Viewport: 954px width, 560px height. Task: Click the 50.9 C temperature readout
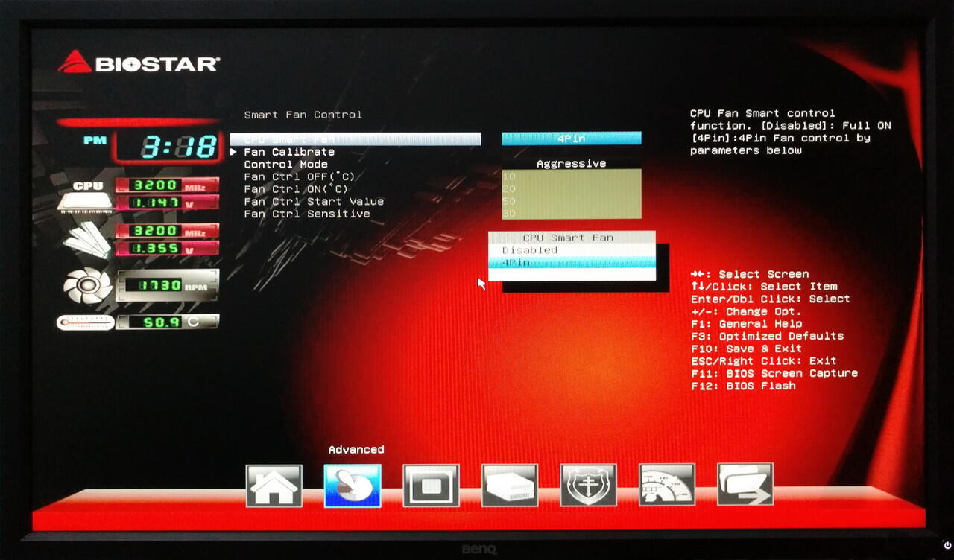(x=168, y=322)
